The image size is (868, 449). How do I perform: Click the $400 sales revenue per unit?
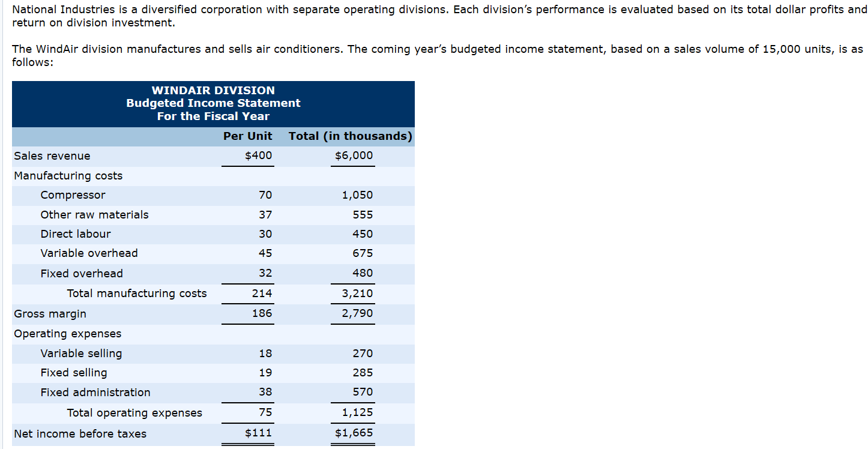[259, 156]
